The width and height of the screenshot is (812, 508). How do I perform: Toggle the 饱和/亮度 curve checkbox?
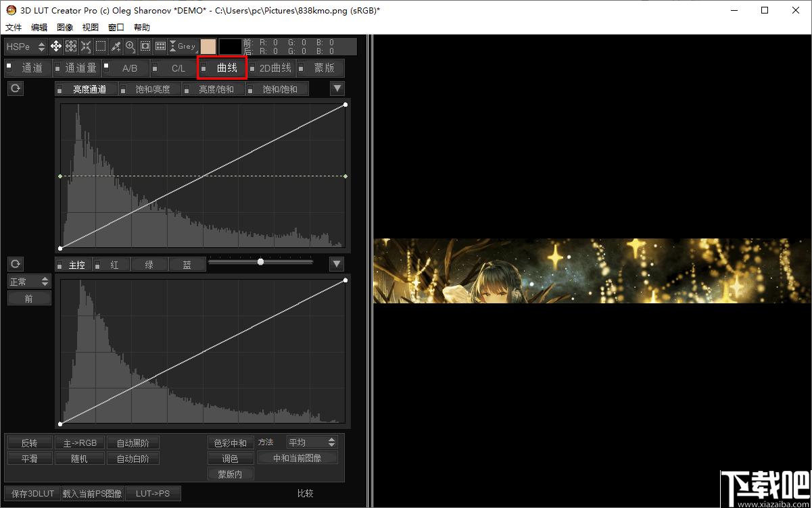click(x=123, y=89)
